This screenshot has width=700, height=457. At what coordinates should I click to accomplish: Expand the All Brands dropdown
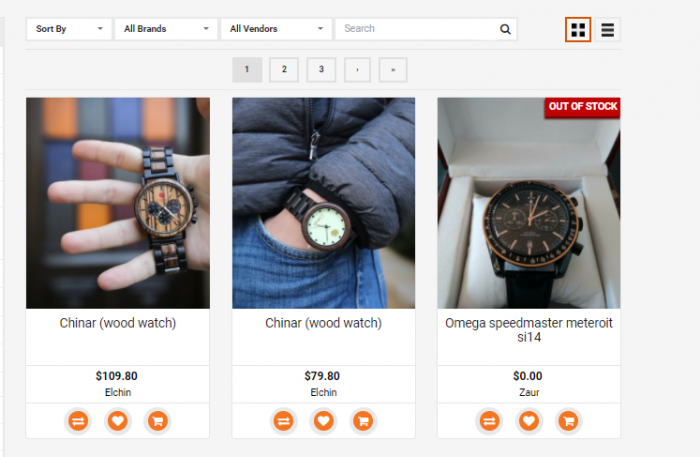coord(166,29)
